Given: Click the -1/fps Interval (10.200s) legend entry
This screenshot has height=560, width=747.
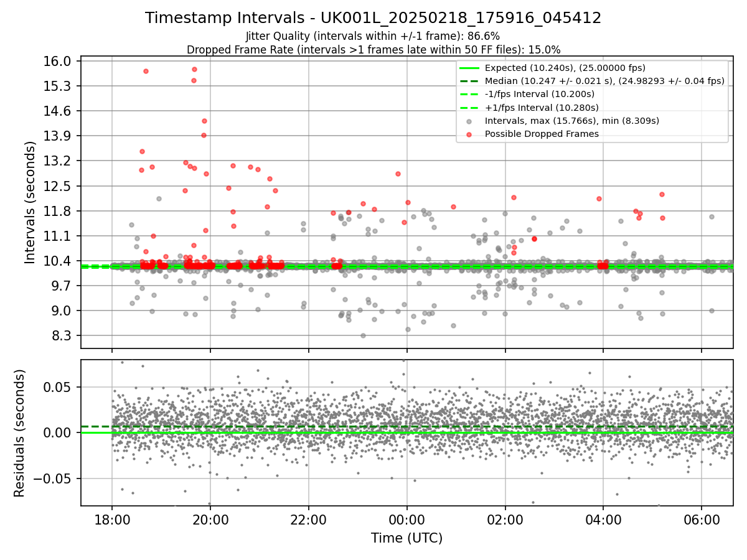Looking at the screenshot, I should (539, 94).
